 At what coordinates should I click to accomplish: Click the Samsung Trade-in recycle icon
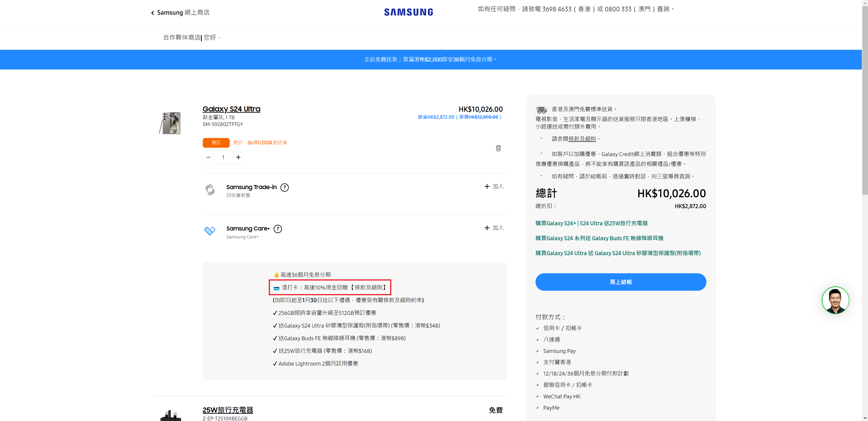click(210, 190)
